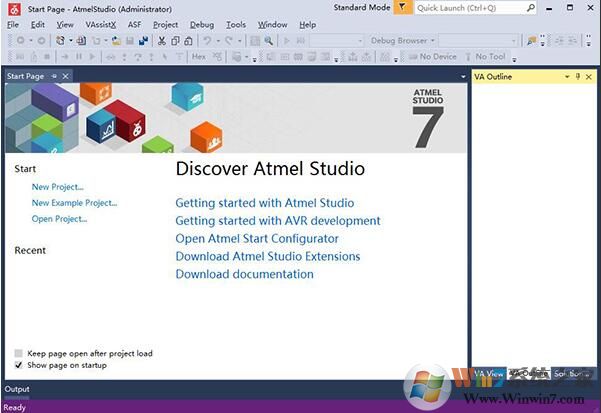Click the No Tool button
601x413 pixels.
coord(485,57)
